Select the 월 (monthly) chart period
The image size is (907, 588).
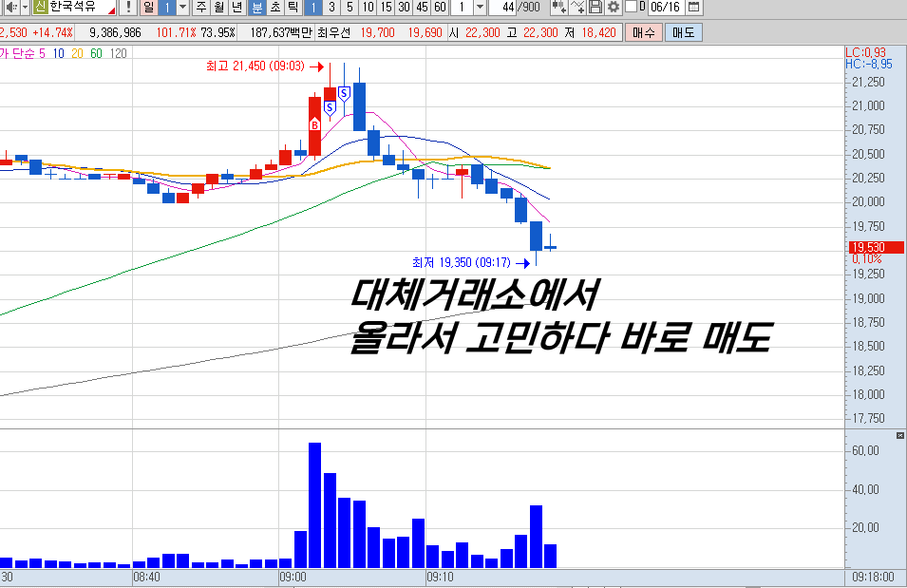(x=218, y=7)
